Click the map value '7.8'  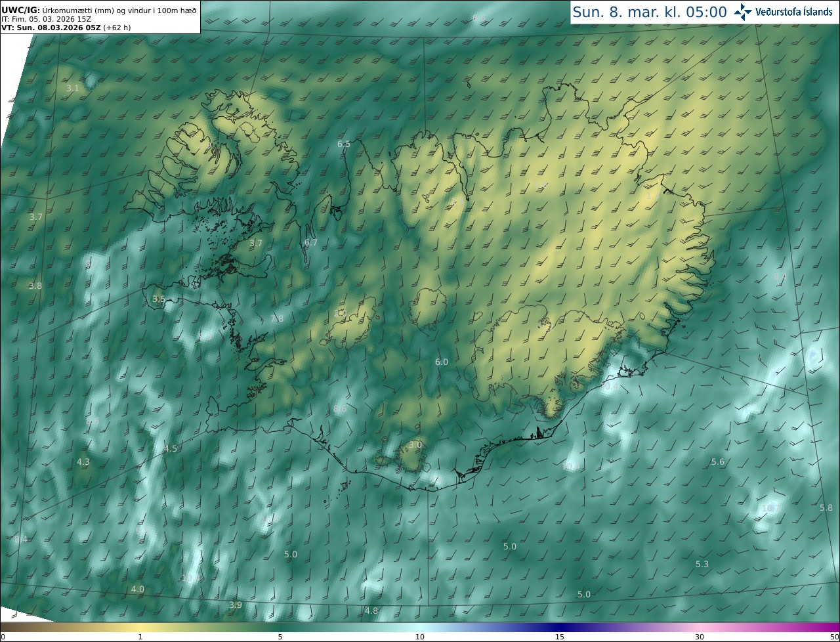tap(277, 318)
